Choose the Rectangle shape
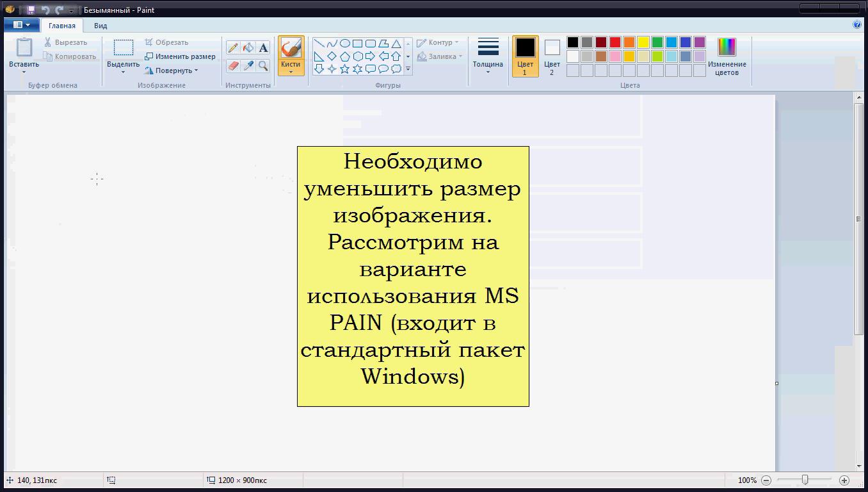The image size is (868, 492). click(x=357, y=44)
